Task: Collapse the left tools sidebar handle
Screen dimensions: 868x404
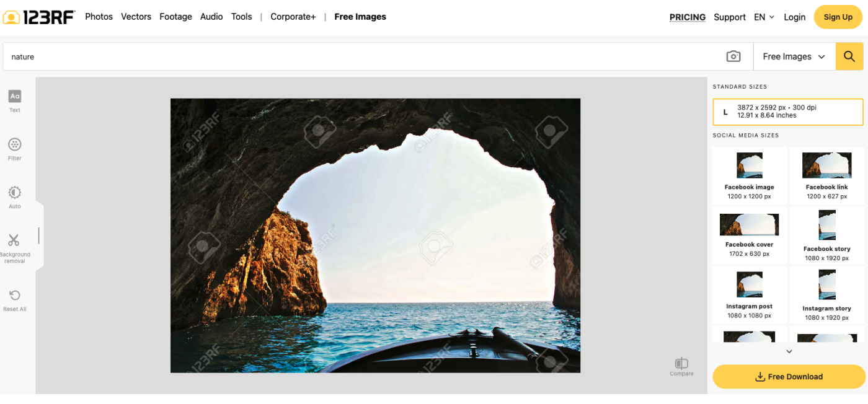Action: coord(39,235)
